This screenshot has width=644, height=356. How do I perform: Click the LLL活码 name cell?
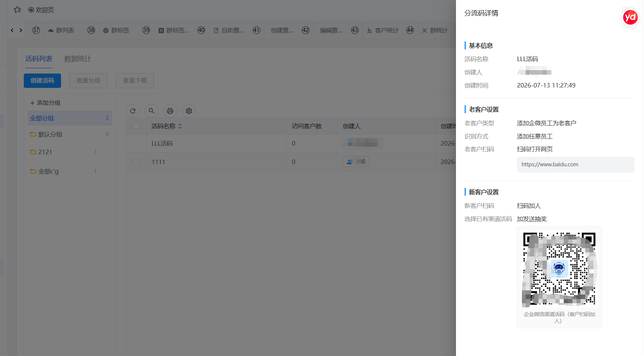[162, 144]
